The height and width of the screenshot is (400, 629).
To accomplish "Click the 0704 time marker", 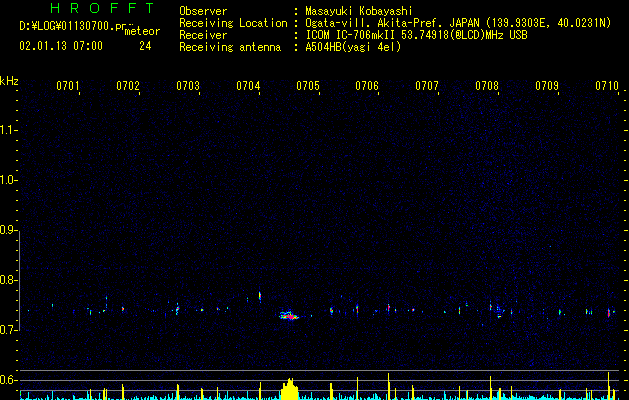I will [248, 86].
